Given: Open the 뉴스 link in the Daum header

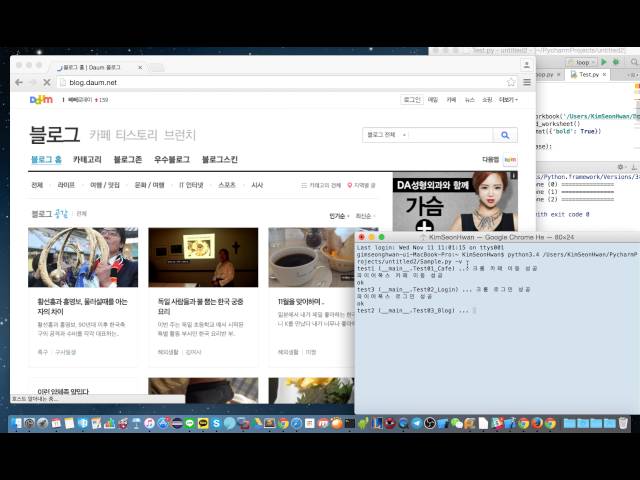Looking at the screenshot, I should pos(470,100).
